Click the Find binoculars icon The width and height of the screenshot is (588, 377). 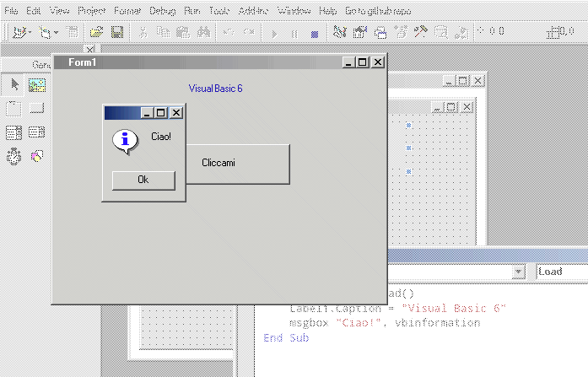click(204, 32)
